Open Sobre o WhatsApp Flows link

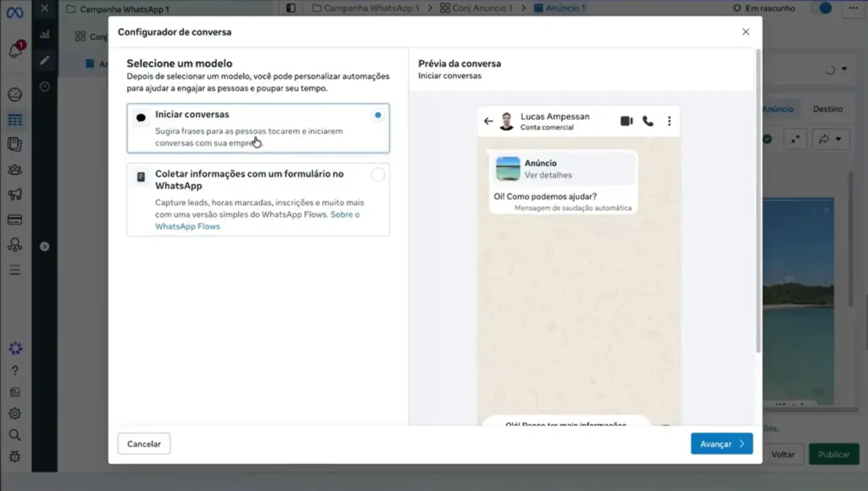tap(258, 220)
